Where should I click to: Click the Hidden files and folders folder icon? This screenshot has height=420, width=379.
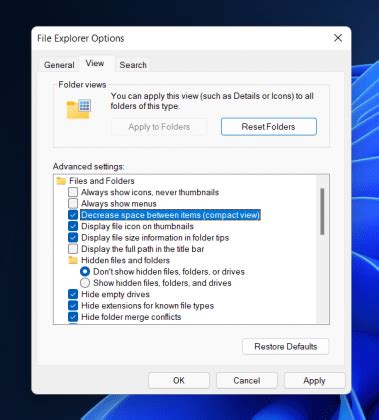click(73, 260)
